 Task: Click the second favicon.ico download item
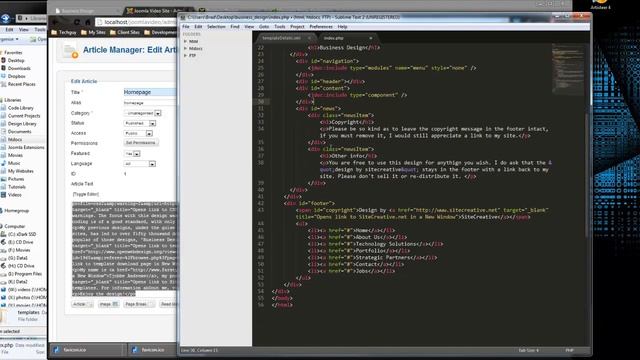tap(153, 350)
